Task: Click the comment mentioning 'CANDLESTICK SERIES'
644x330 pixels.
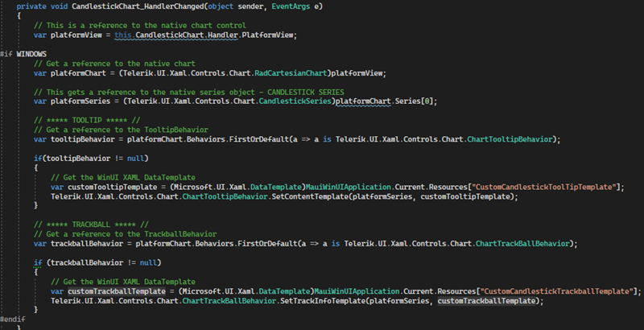Action: coord(189,92)
